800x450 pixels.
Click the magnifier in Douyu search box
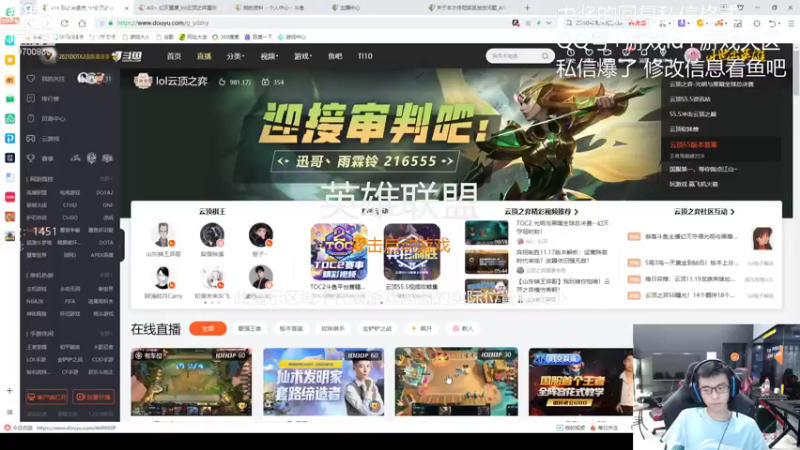pyautogui.click(x=545, y=56)
